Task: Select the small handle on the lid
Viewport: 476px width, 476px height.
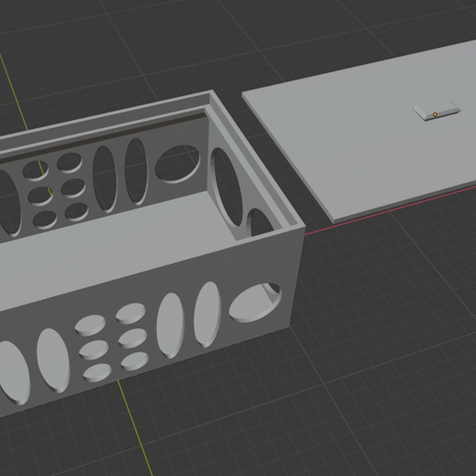Action: 436,110
